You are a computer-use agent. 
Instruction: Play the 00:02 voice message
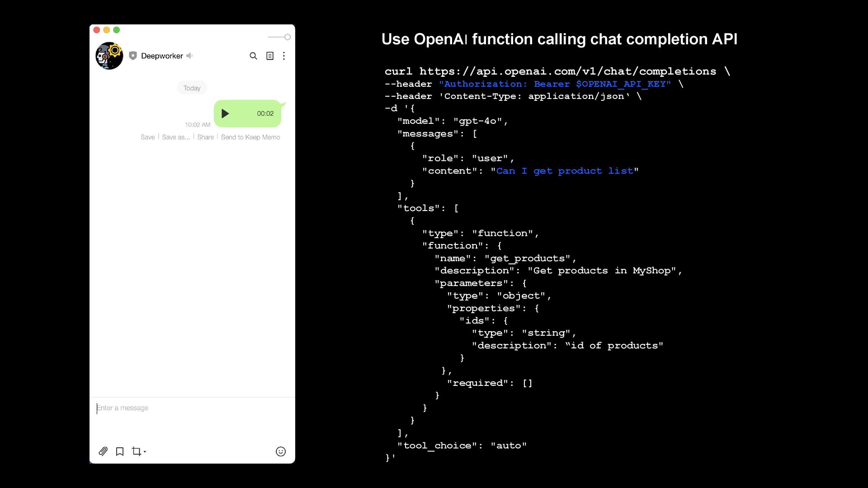225,113
